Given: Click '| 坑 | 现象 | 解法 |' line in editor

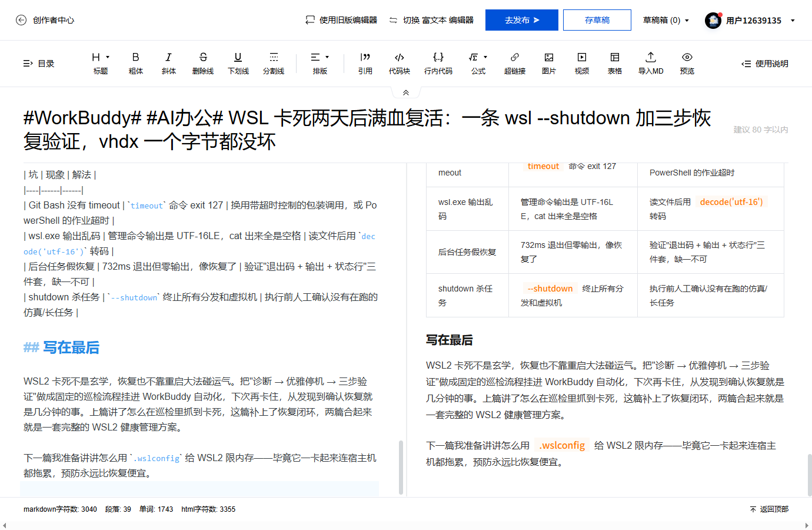Looking at the screenshot, I should point(60,175).
